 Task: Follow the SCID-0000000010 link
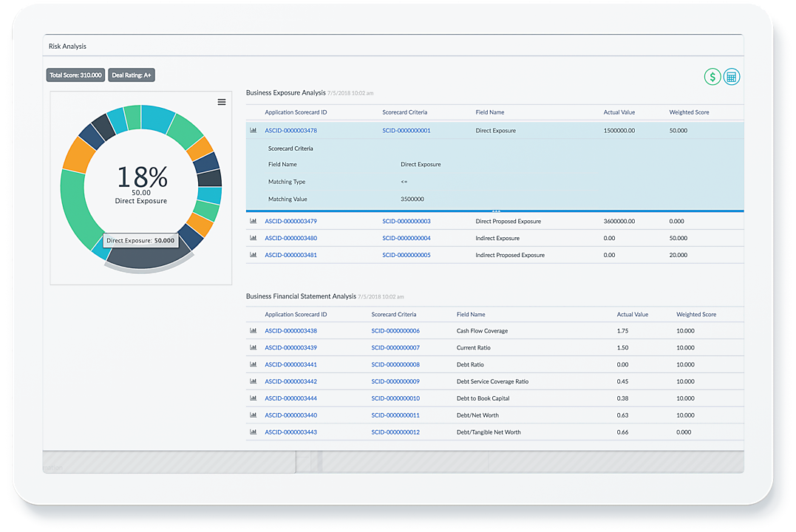(395, 398)
